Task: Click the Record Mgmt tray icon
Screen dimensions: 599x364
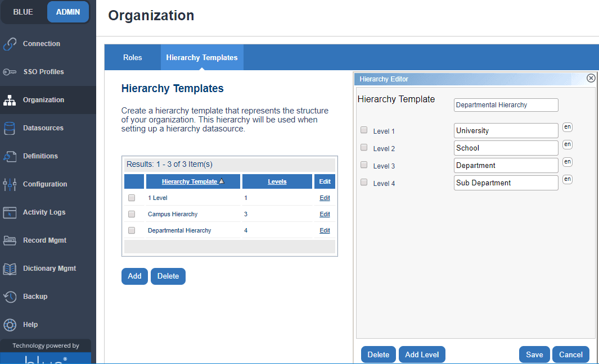Action: [x=10, y=240]
